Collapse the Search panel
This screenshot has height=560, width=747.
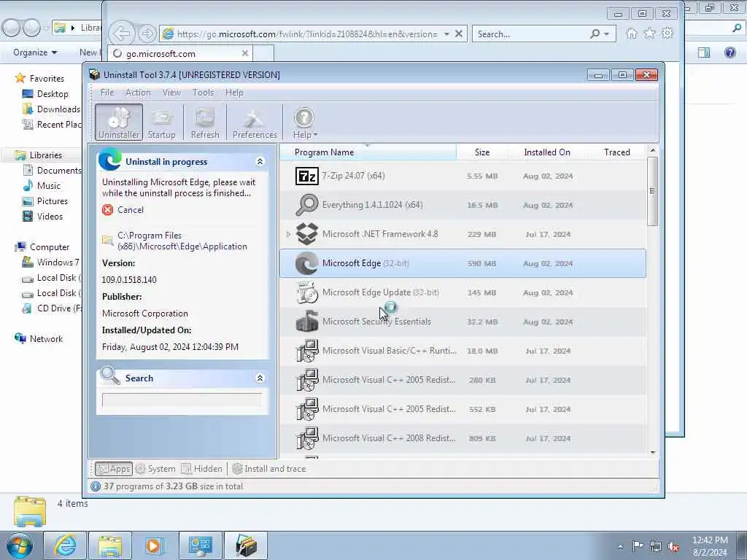260,378
